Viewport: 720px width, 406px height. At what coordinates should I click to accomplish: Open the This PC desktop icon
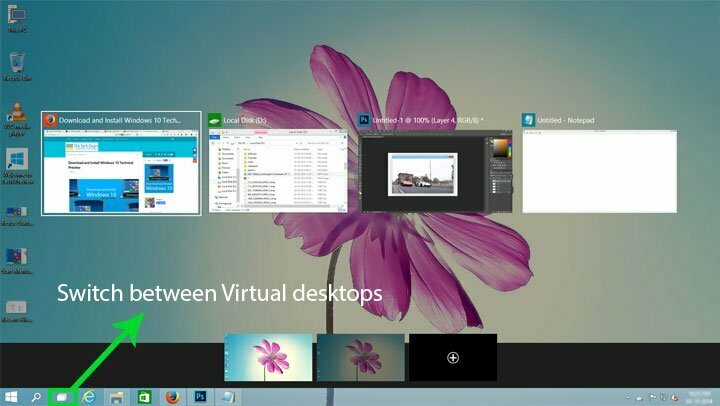pos(17,18)
